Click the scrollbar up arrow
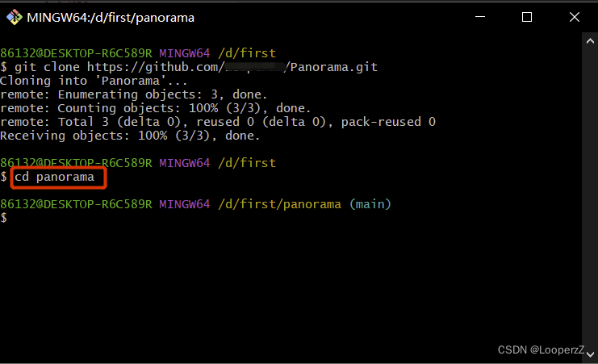The width and height of the screenshot is (598, 364). (x=590, y=41)
